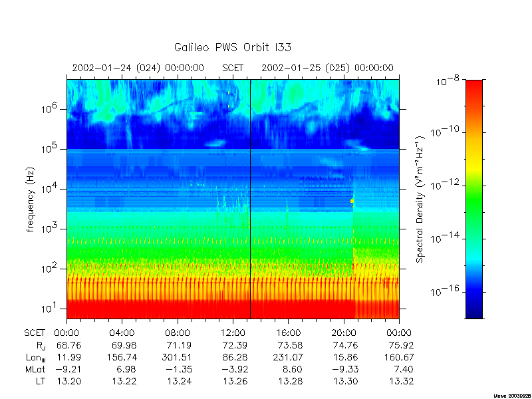Click the longitude value '301.51'

(x=176, y=357)
